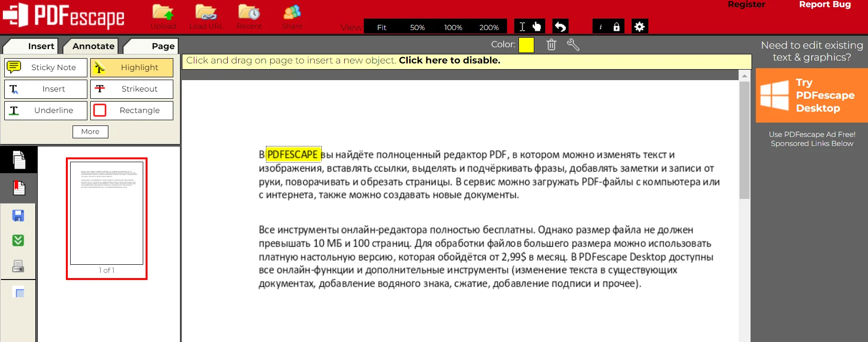Open object properties wrench icon
The width and height of the screenshot is (868, 342).
(x=573, y=45)
